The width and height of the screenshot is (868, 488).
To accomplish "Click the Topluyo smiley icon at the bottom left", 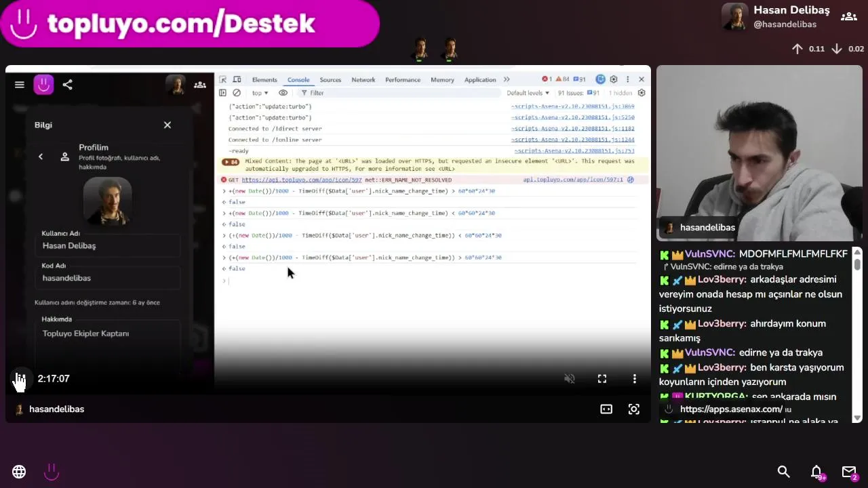I will coord(52,472).
